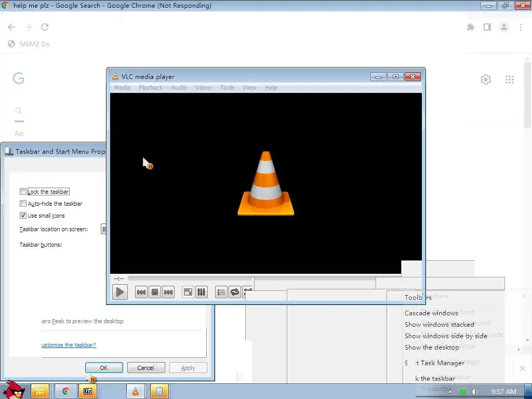This screenshot has height=399, width=532.
Task: Stop playback in VLC
Action: (155, 292)
